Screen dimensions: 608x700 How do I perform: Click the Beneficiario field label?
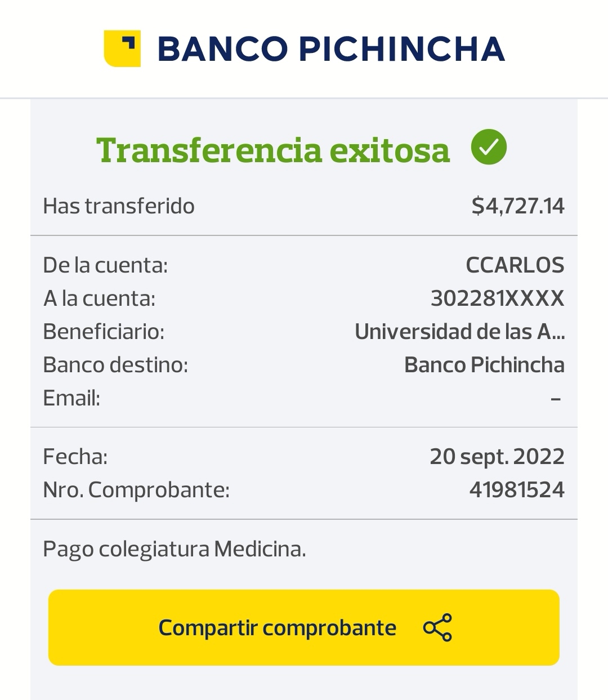pos(104,331)
